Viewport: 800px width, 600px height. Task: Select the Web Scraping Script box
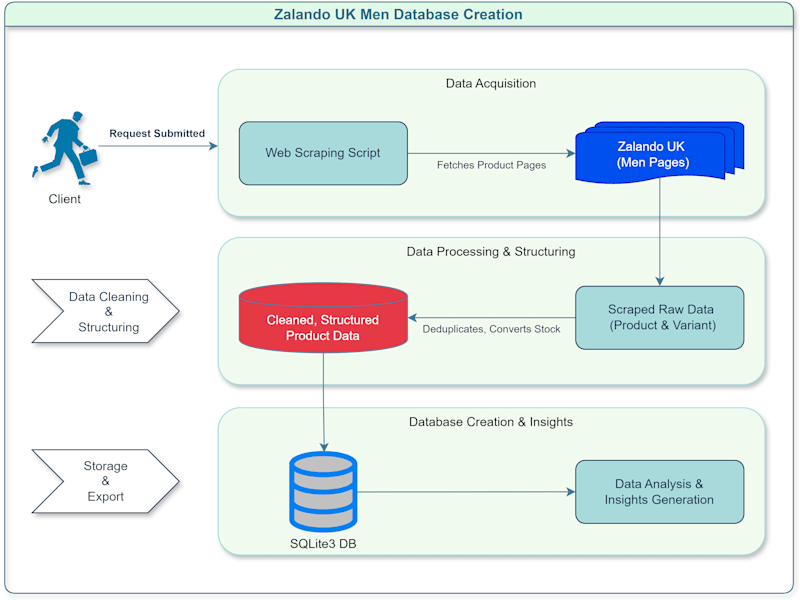[323, 153]
